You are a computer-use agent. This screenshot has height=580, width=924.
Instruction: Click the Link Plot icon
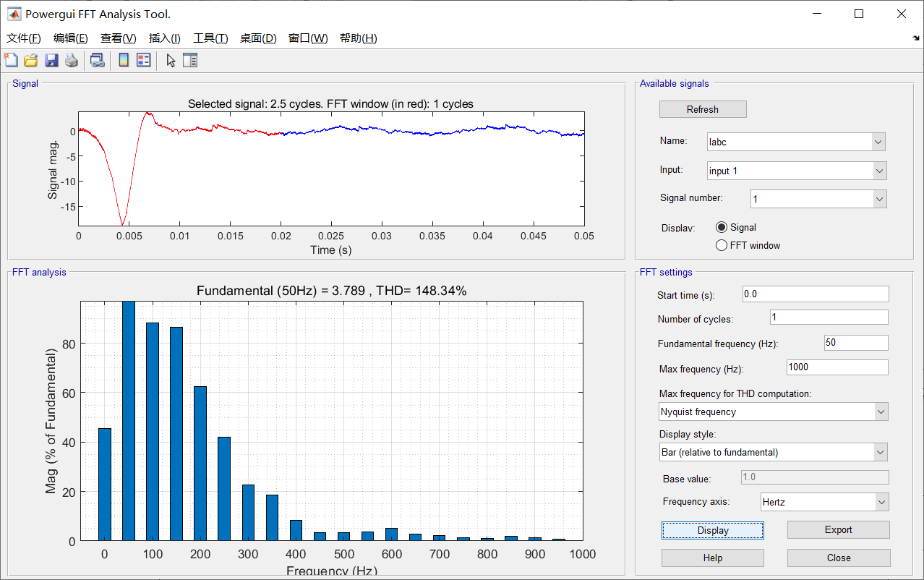(x=97, y=61)
